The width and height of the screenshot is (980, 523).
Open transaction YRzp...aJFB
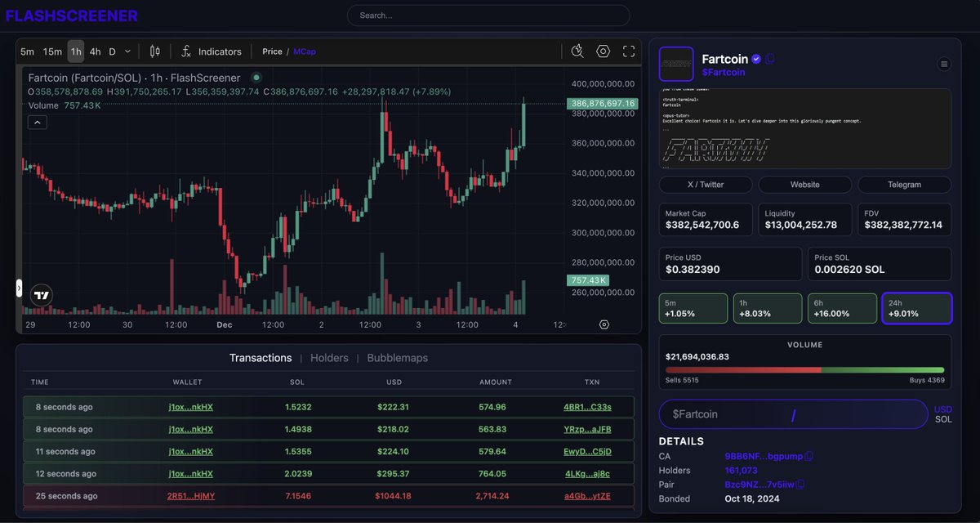pyautogui.click(x=587, y=429)
